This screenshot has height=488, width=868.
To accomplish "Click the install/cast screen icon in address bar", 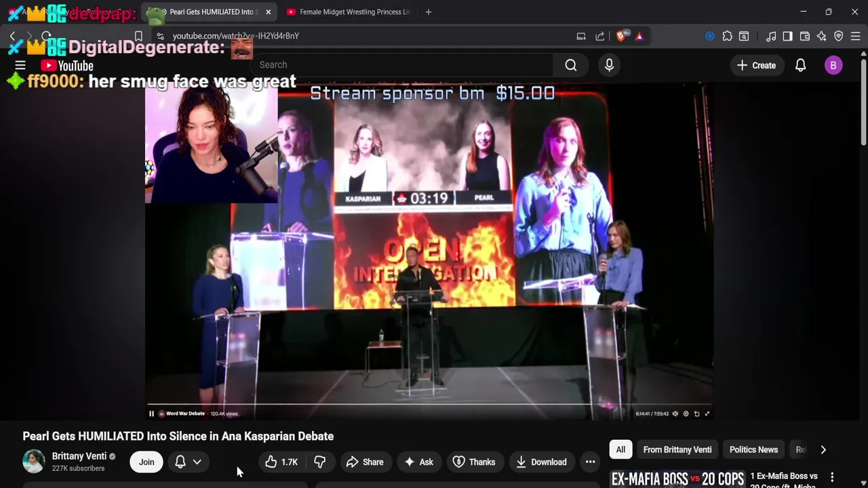I will click(581, 36).
